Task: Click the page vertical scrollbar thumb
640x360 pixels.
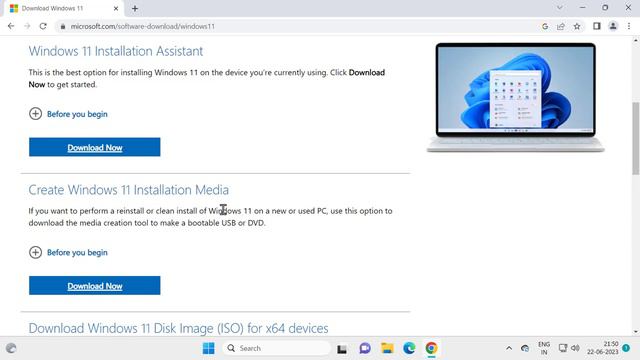Action: (x=636, y=138)
